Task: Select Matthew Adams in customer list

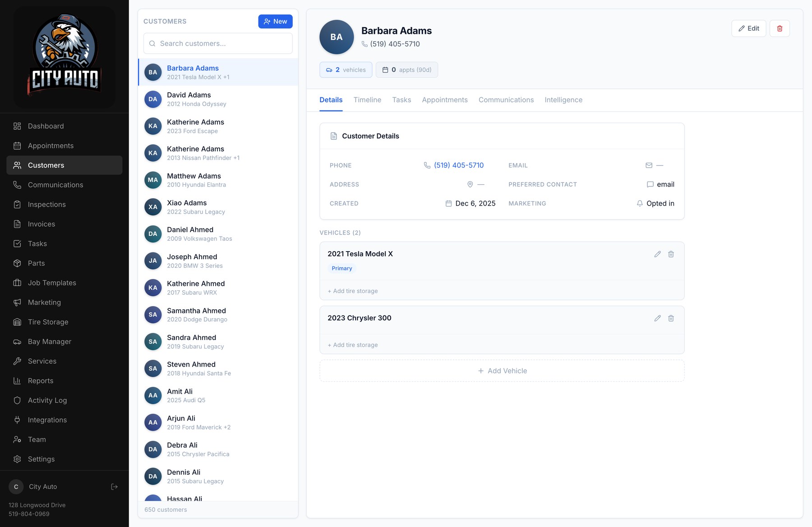Action: pos(218,180)
